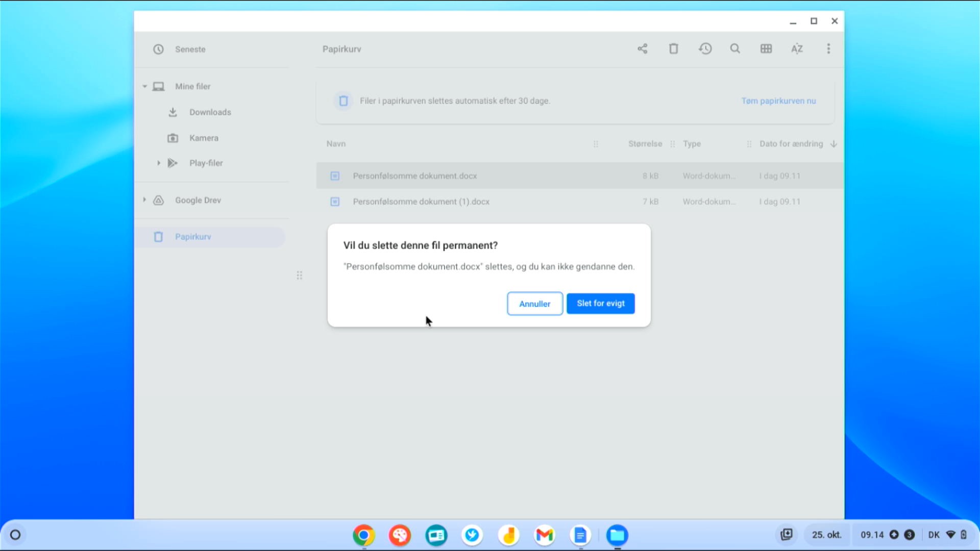Open Gmail from the shelf
Screen dimensions: 980x551
click(544, 535)
